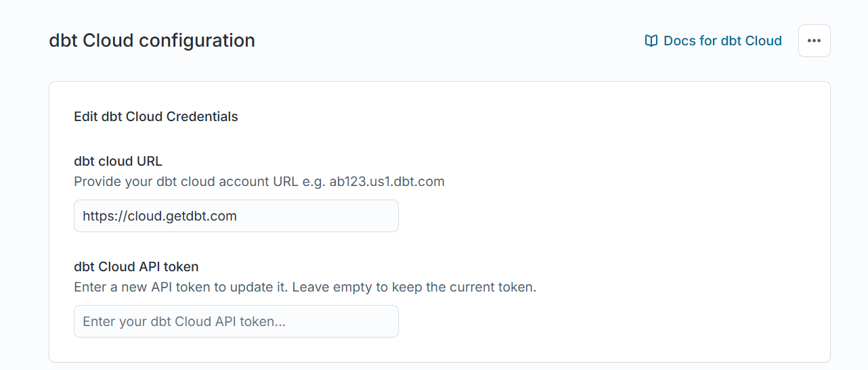868x370 pixels.
Task: Click the dbt Cloud configuration page heading
Action: pyautogui.click(x=152, y=41)
